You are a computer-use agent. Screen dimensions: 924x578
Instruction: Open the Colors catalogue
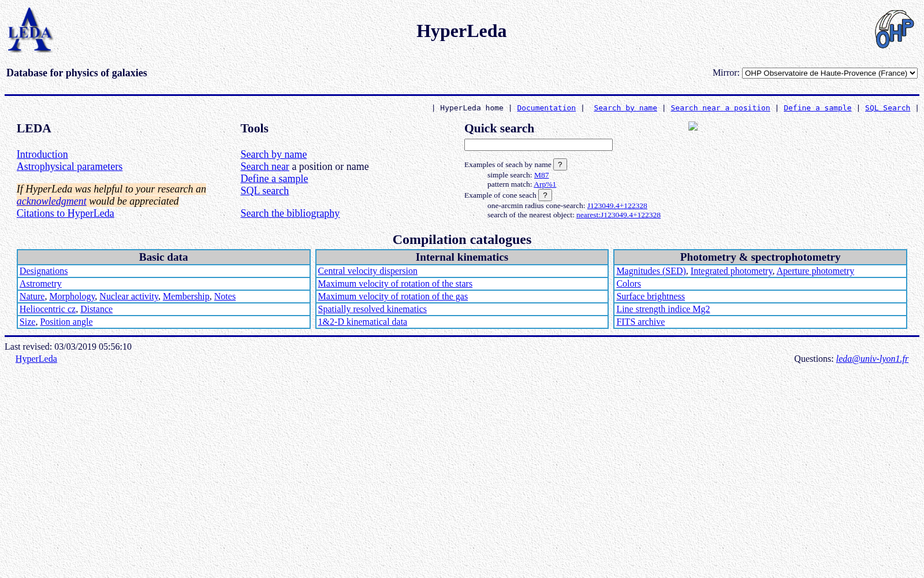[x=628, y=284]
